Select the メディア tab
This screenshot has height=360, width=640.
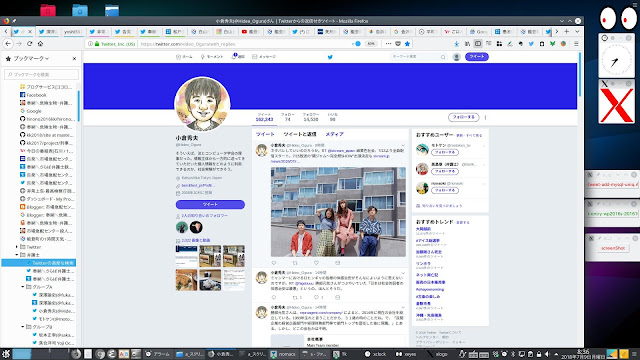[335, 134]
